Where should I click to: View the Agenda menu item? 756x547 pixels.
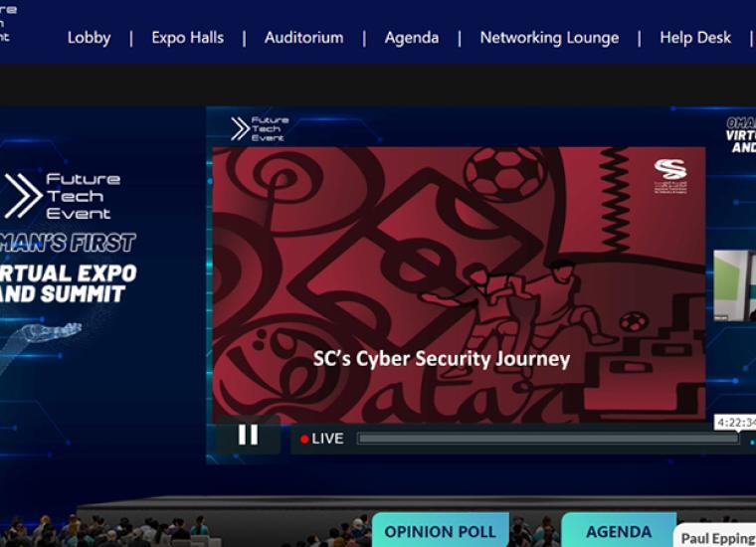(x=412, y=38)
